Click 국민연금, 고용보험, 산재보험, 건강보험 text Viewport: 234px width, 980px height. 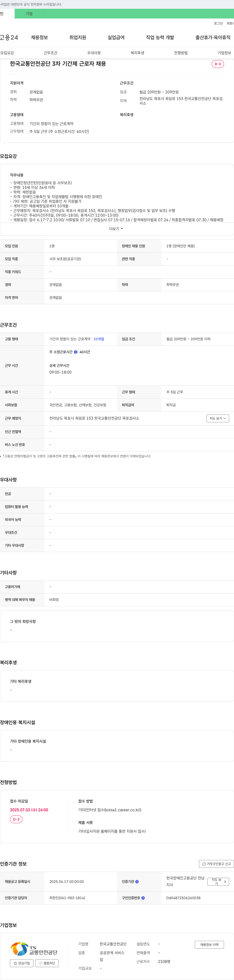pos(78,405)
